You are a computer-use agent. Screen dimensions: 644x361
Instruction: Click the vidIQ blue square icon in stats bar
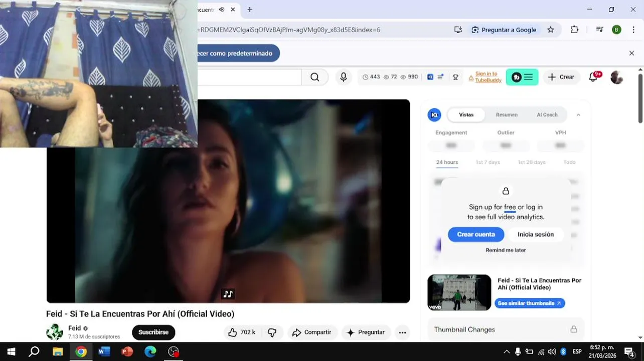click(430, 77)
